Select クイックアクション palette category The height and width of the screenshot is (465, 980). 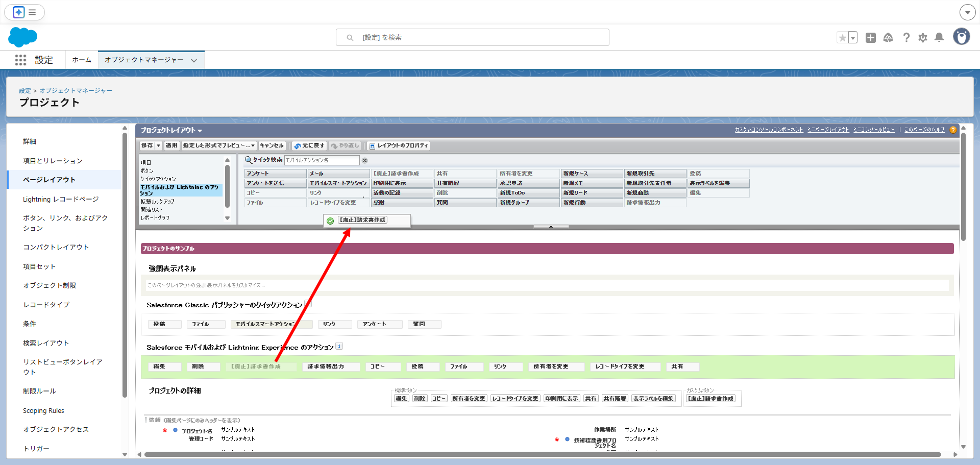[x=158, y=179]
